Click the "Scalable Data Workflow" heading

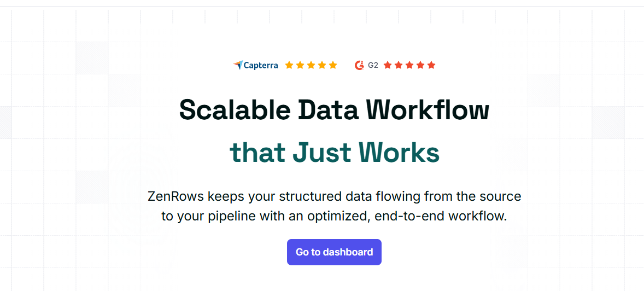tap(334, 109)
